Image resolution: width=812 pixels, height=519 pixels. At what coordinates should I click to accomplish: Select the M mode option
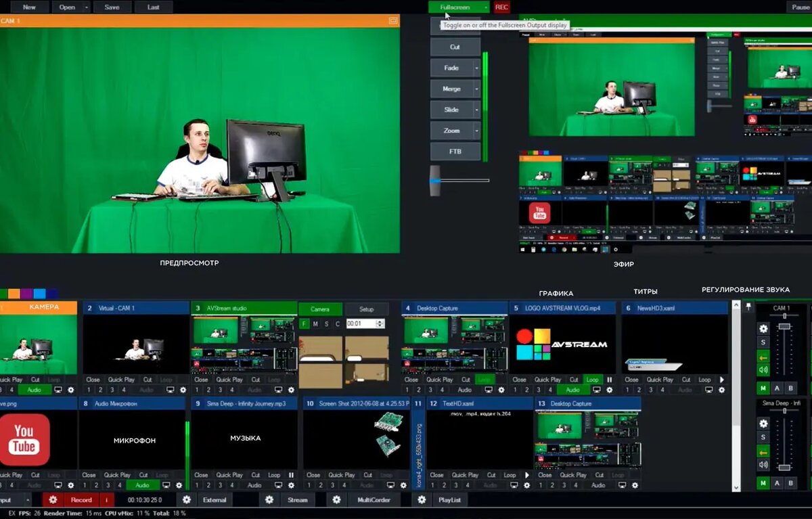point(315,324)
